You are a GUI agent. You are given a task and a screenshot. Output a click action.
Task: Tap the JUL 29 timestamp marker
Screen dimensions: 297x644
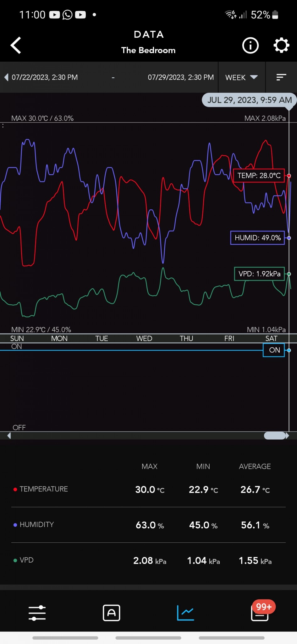(250, 100)
